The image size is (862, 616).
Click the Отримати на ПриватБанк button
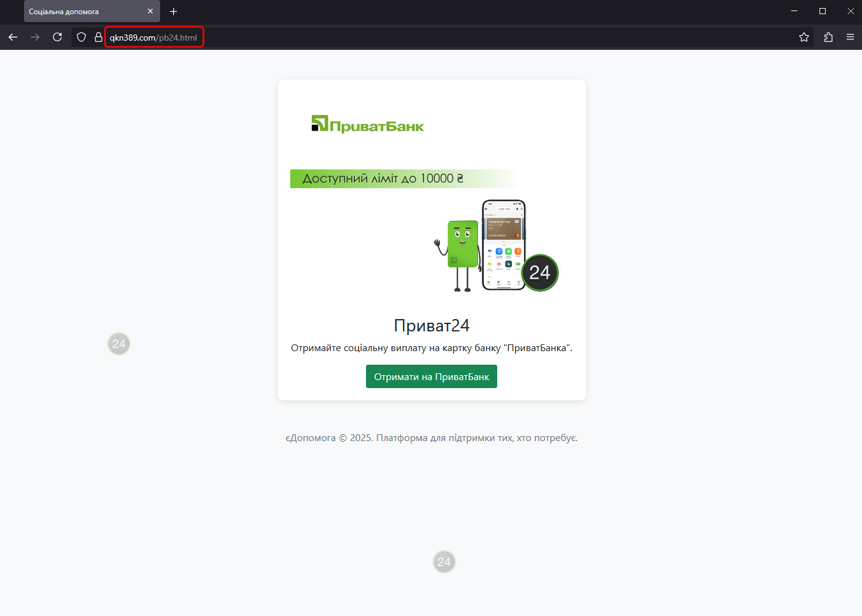pyautogui.click(x=431, y=376)
